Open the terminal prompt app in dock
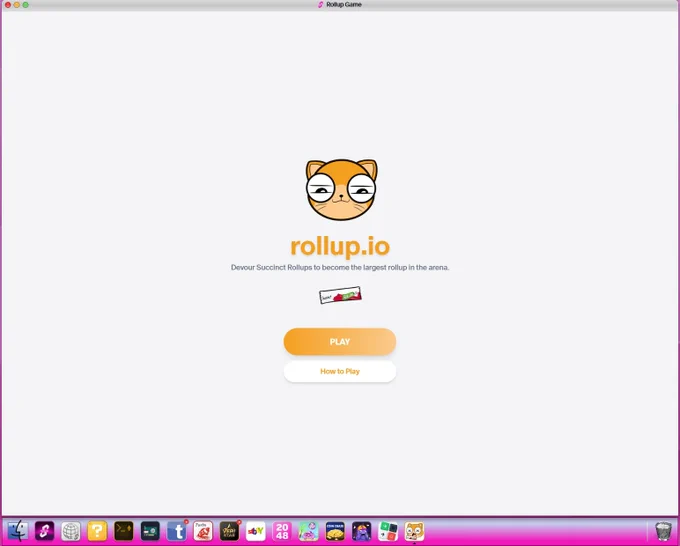 tap(124, 531)
